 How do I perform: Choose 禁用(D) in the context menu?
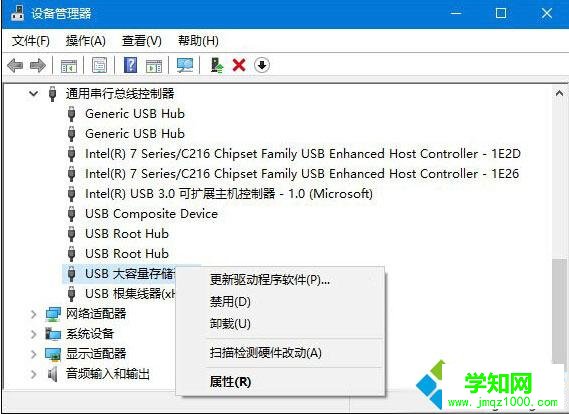click(230, 302)
